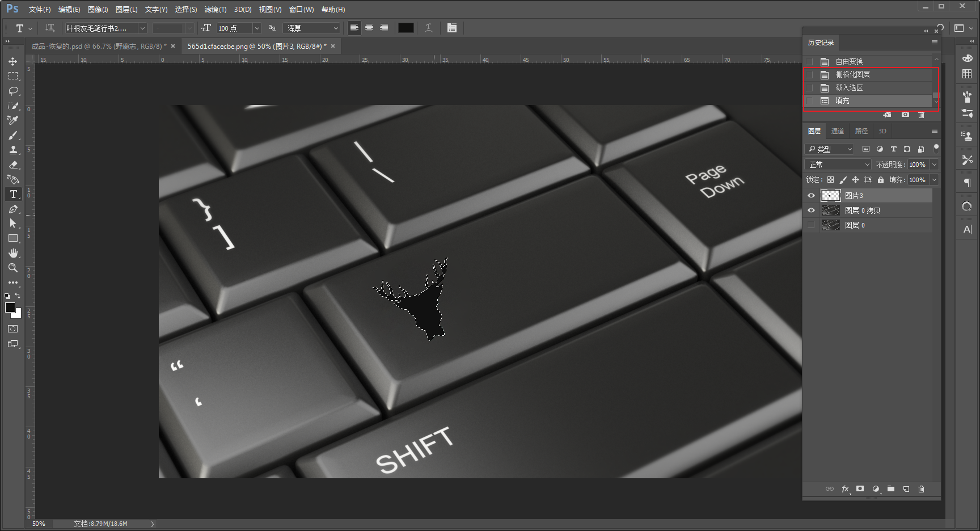Toggle lock transparent pixels
980x531 pixels.
coord(830,180)
